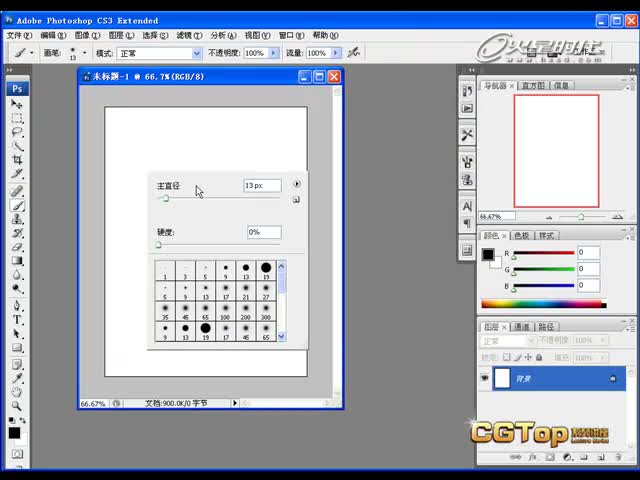Reset to default foreground and background colors
Viewport: 640px width, 480px height.
point(11,420)
